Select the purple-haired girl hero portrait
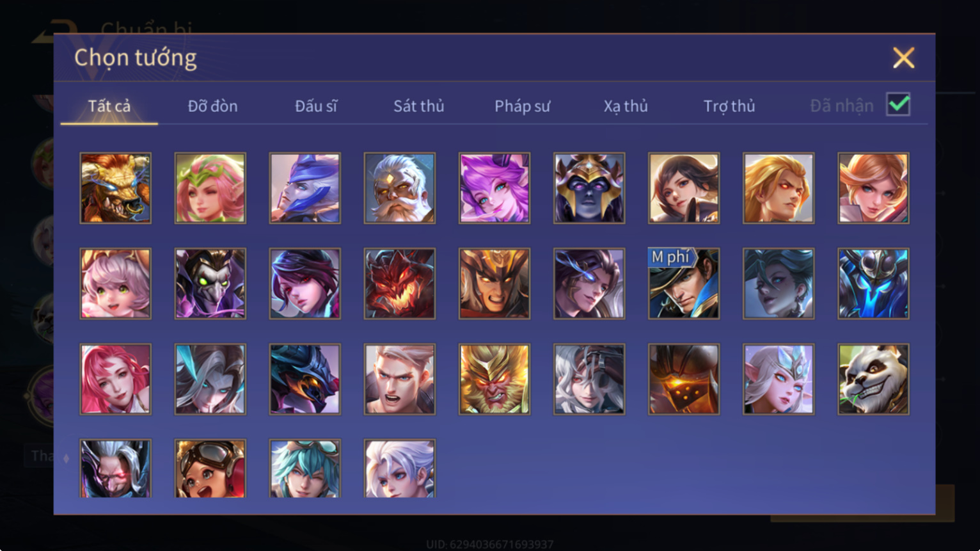Screen dimensions: 980x551 point(494,188)
